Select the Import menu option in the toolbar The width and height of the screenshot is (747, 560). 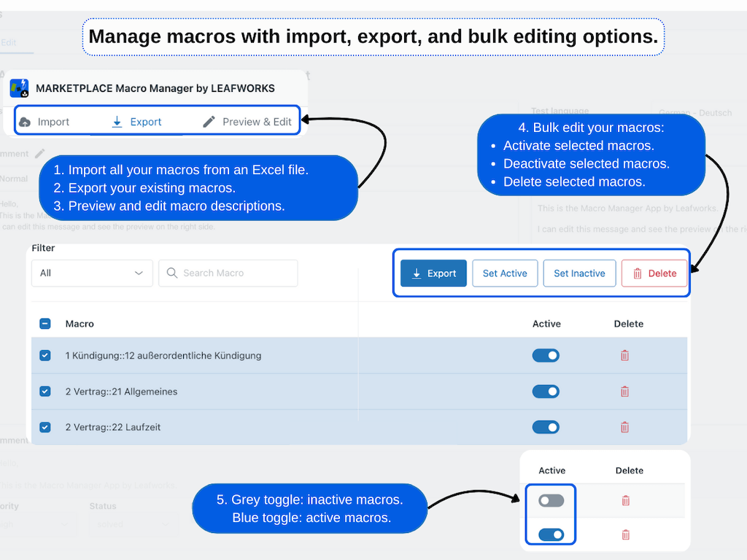click(x=55, y=121)
